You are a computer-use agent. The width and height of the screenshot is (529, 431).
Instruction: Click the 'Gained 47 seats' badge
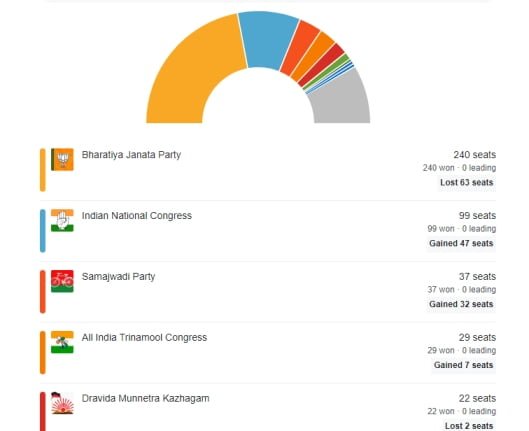point(461,243)
